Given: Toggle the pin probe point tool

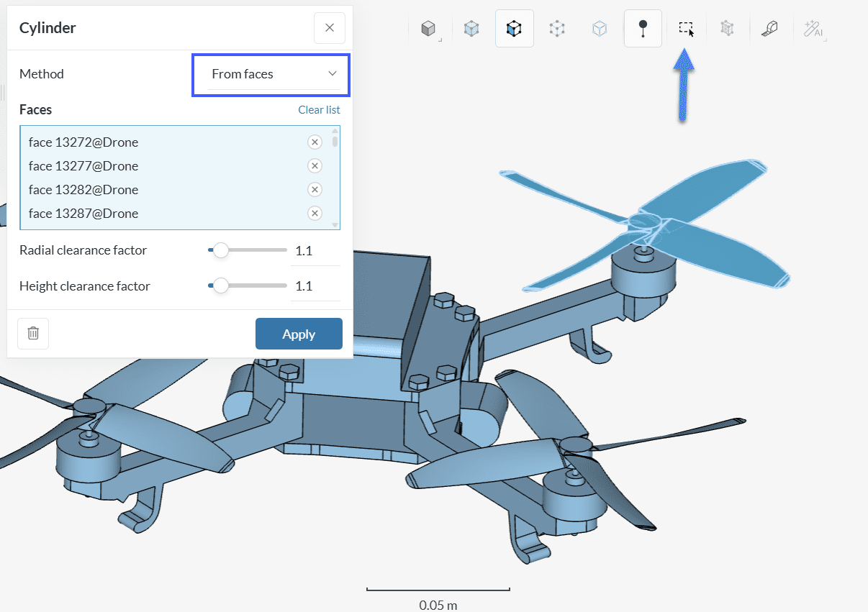Looking at the screenshot, I should [x=643, y=29].
